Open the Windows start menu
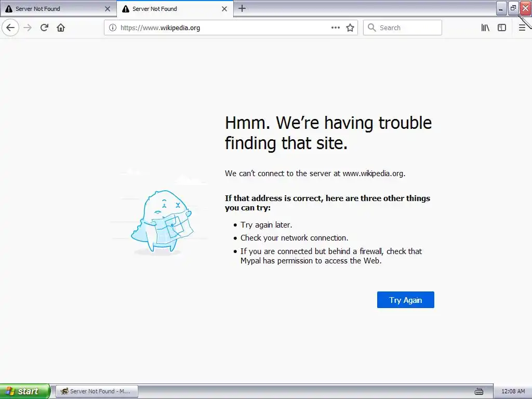532x399 pixels. 25,391
